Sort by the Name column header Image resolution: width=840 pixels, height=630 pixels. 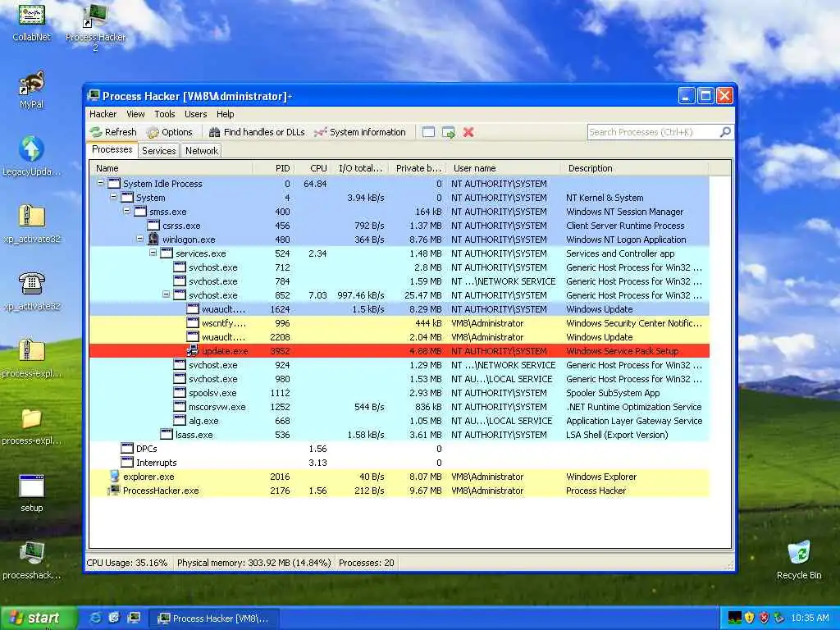pos(171,168)
